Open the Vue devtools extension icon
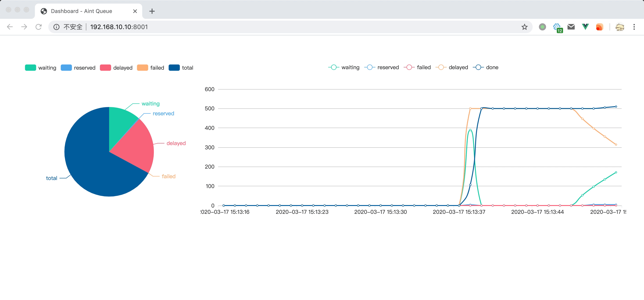This screenshot has width=644, height=300. click(585, 27)
